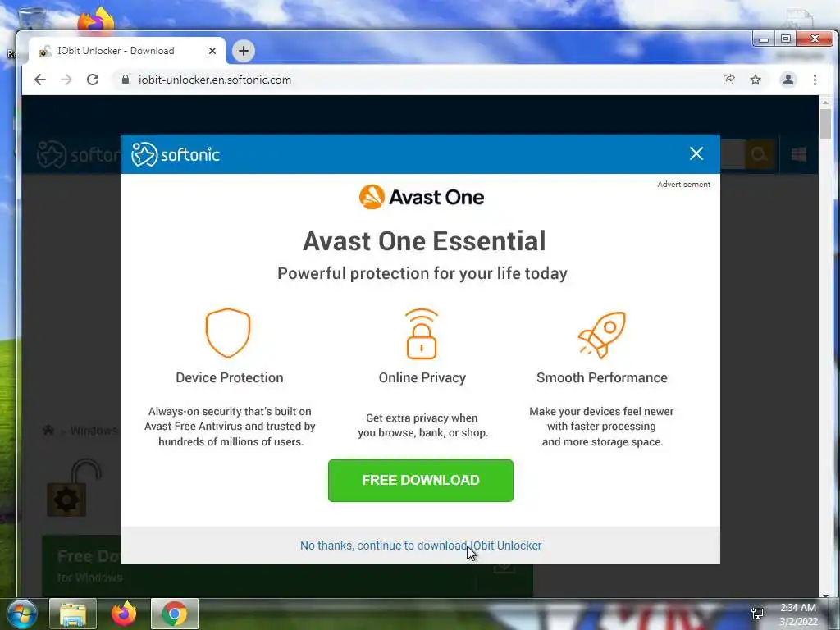This screenshot has width=840, height=630.
Task: Continue to download IObit Unlocker link
Action: [x=421, y=546]
